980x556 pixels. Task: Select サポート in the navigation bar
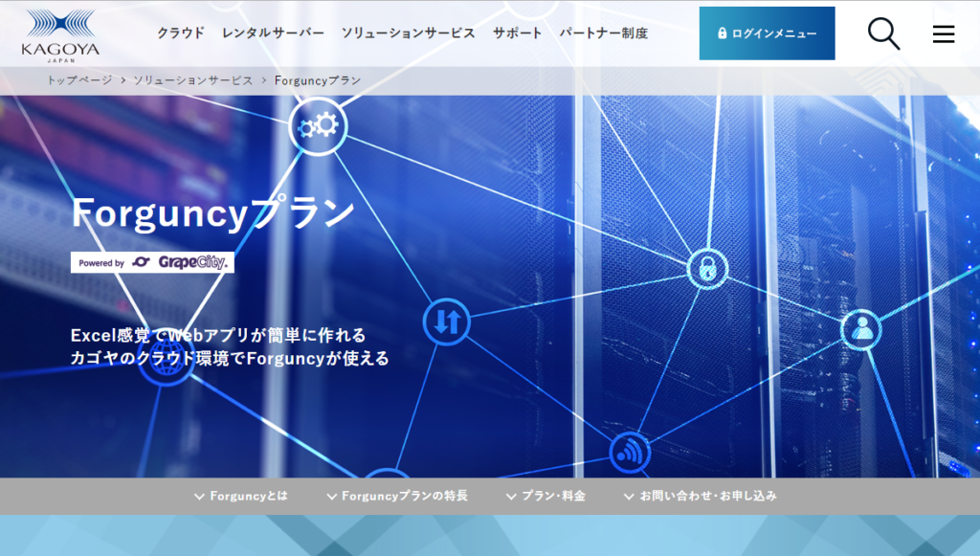517,32
